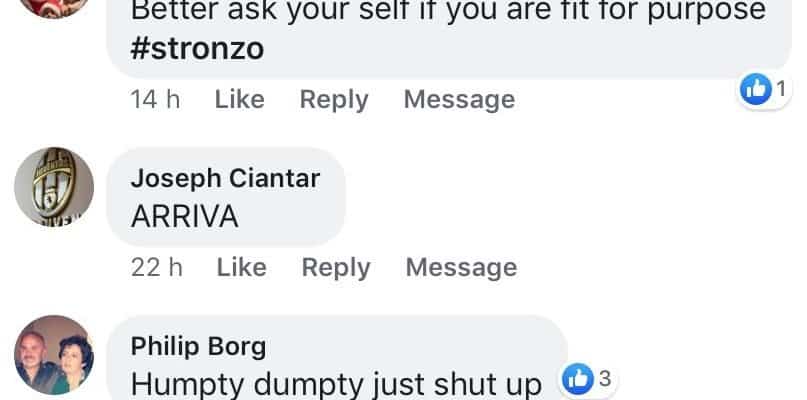Message the author of the #stronzo comment
The width and height of the screenshot is (807, 400).
(x=459, y=100)
